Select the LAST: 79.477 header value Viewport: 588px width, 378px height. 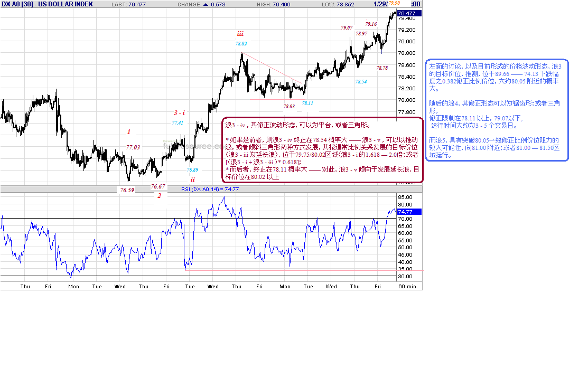pos(128,5)
